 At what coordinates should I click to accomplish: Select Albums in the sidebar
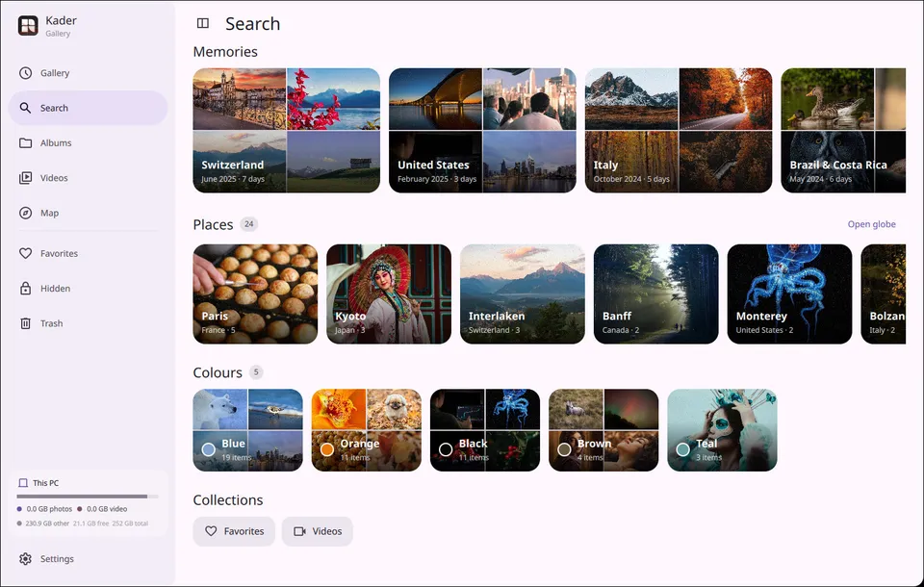tap(88, 142)
